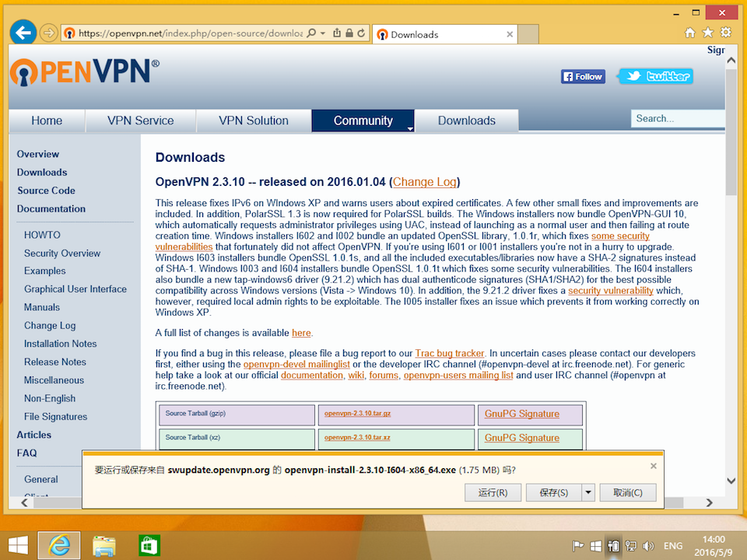Open HOWTO sidebar link
747x560 pixels.
tap(42, 235)
